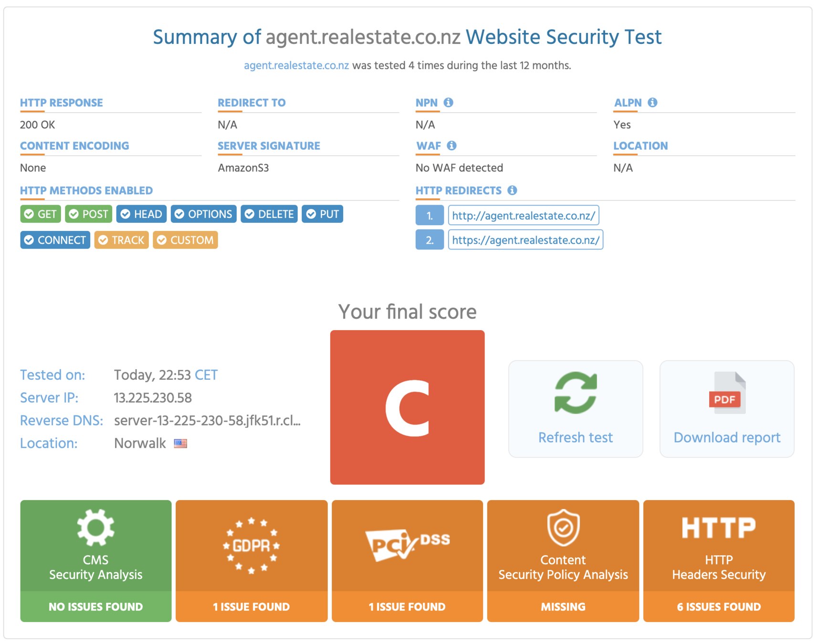Click the HEAD method badge

(x=141, y=214)
